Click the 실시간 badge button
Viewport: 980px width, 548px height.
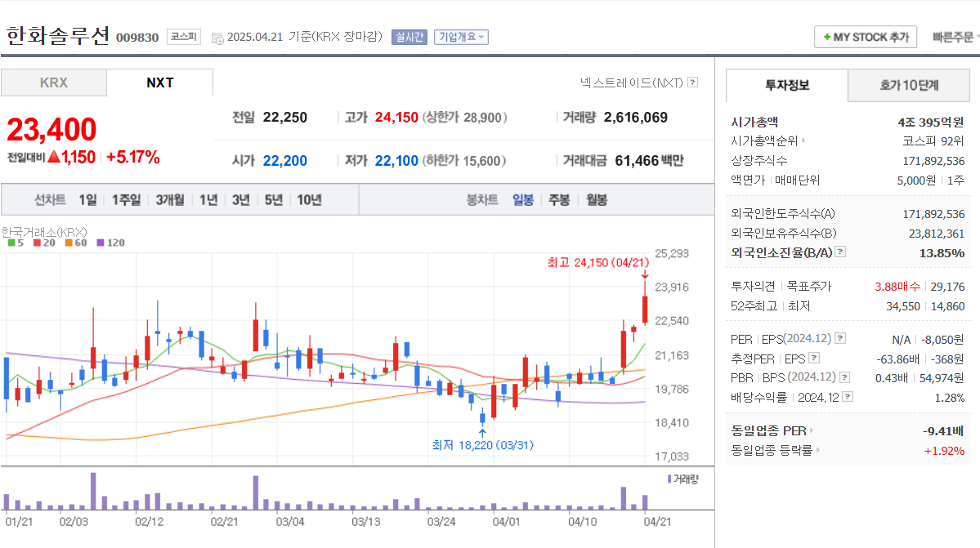coord(409,38)
